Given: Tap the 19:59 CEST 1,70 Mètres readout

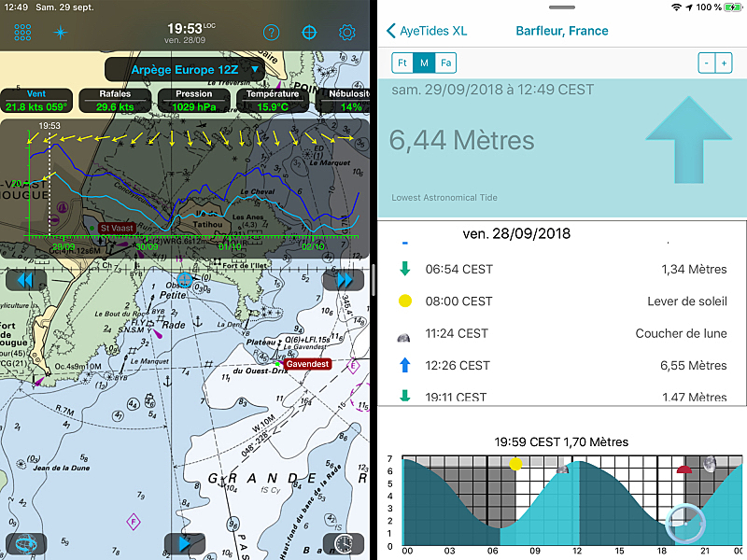Looking at the screenshot, I should coord(561,441).
